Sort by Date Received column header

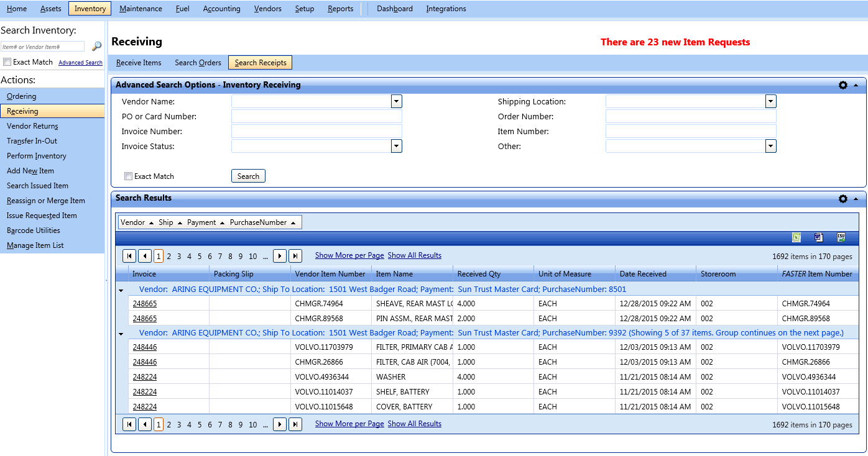pos(642,274)
